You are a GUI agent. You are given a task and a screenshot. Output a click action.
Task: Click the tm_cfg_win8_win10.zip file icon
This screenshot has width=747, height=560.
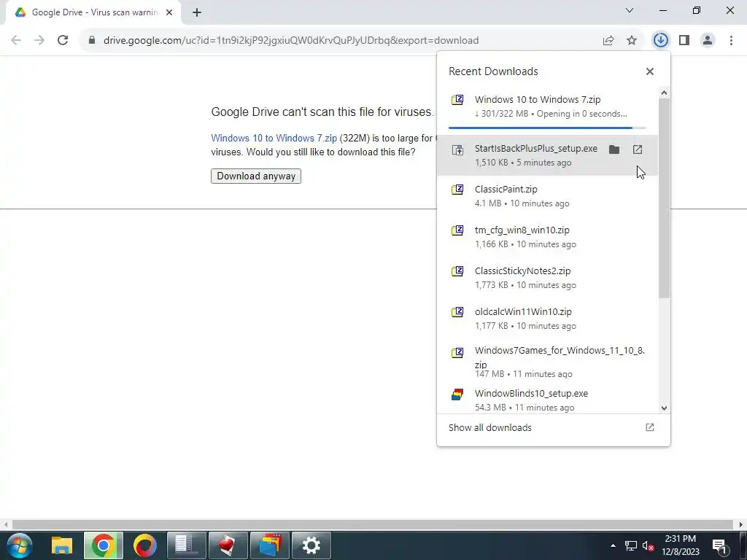[457, 231]
